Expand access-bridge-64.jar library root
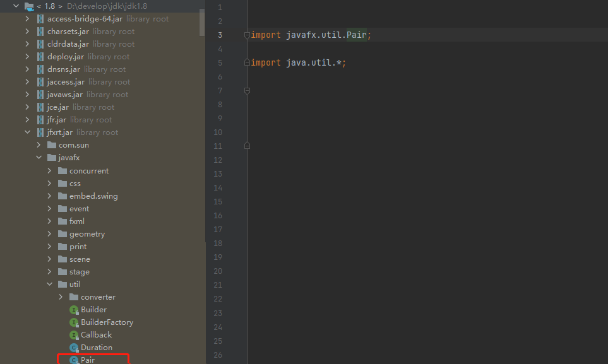 click(27, 18)
